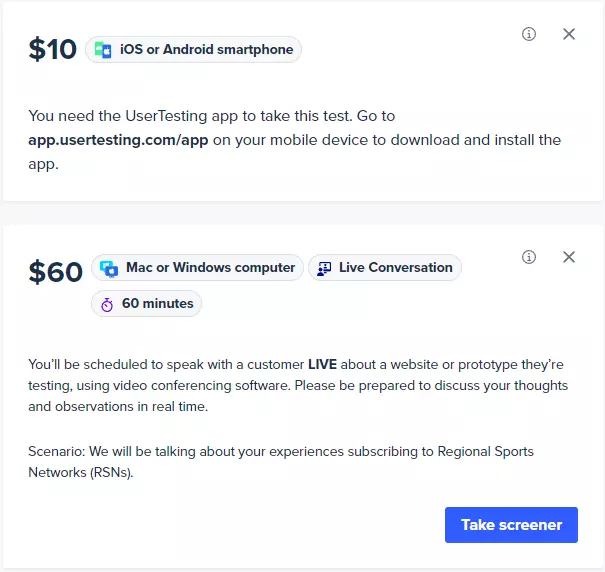Select the Mac or Windows computer tag
The width and height of the screenshot is (605, 572).
tap(197, 267)
